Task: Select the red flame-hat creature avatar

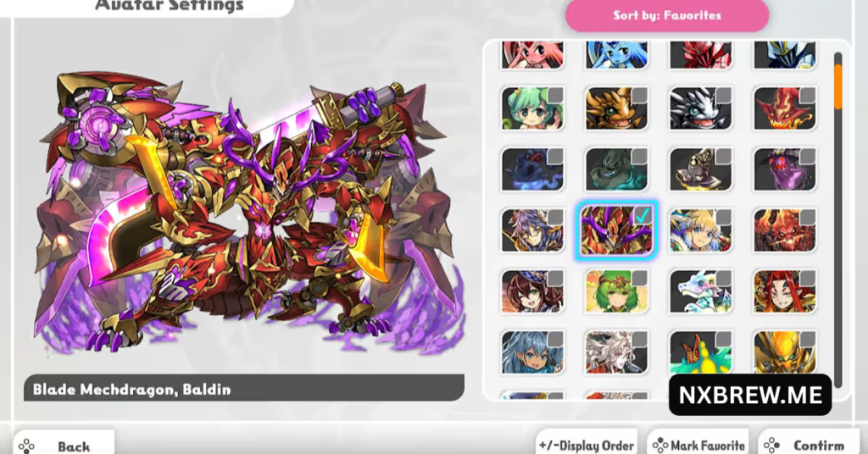Action: pyautogui.click(x=785, y=108)
